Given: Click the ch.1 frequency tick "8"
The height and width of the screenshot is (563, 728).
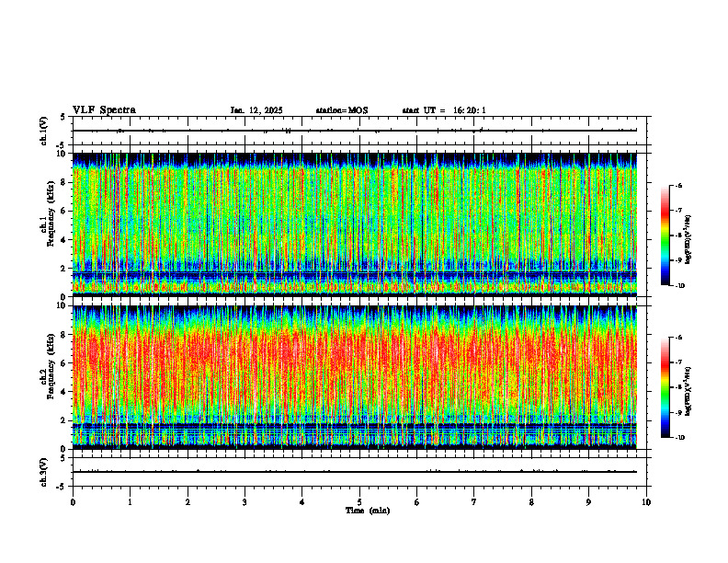Looking at the screenshot, I should [64, 182].
